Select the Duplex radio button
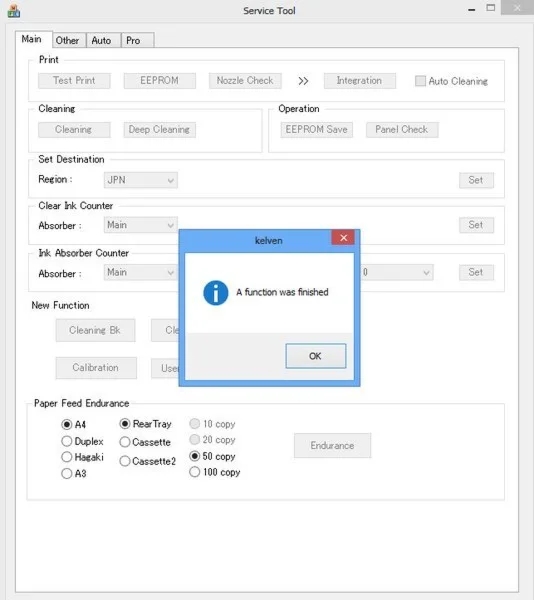534x600 pixels. pos(67,441)
